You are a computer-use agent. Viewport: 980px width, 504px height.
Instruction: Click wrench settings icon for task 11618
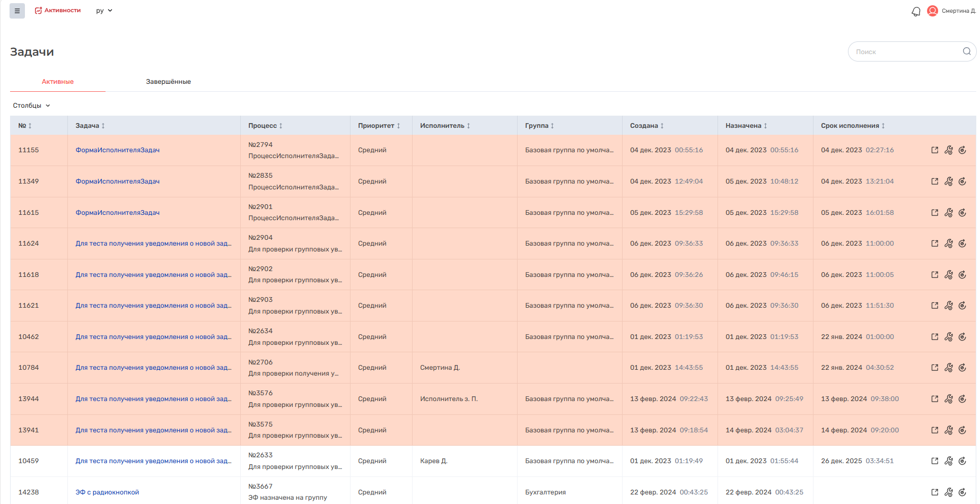949,275
